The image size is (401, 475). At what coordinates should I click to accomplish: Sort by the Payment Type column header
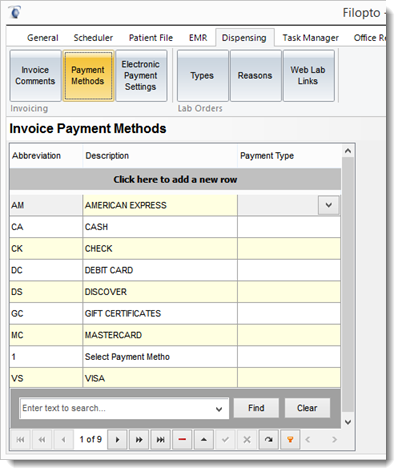(289, 156)
